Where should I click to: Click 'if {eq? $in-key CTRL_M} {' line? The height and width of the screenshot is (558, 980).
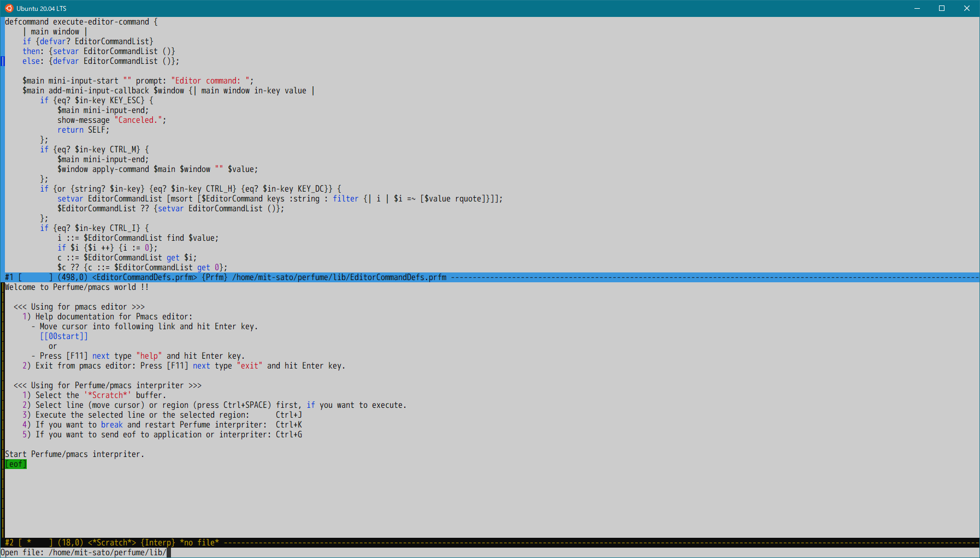pos(95,150)
